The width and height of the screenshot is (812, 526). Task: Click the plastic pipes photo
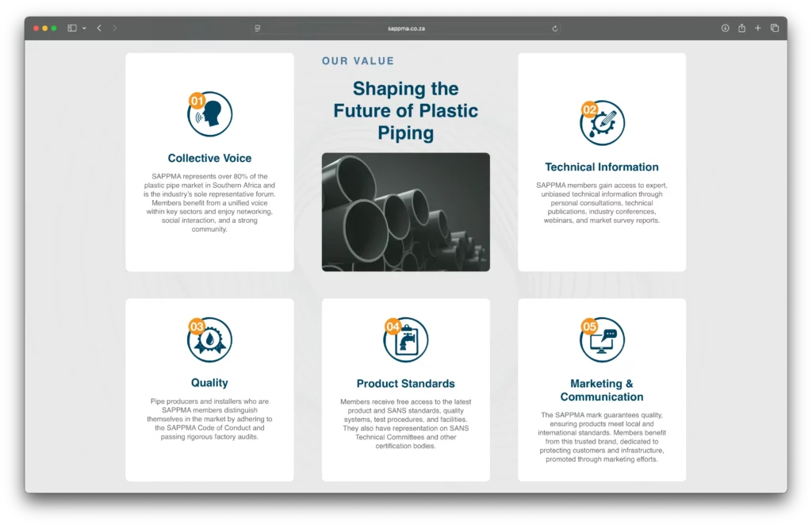point(406,212)
